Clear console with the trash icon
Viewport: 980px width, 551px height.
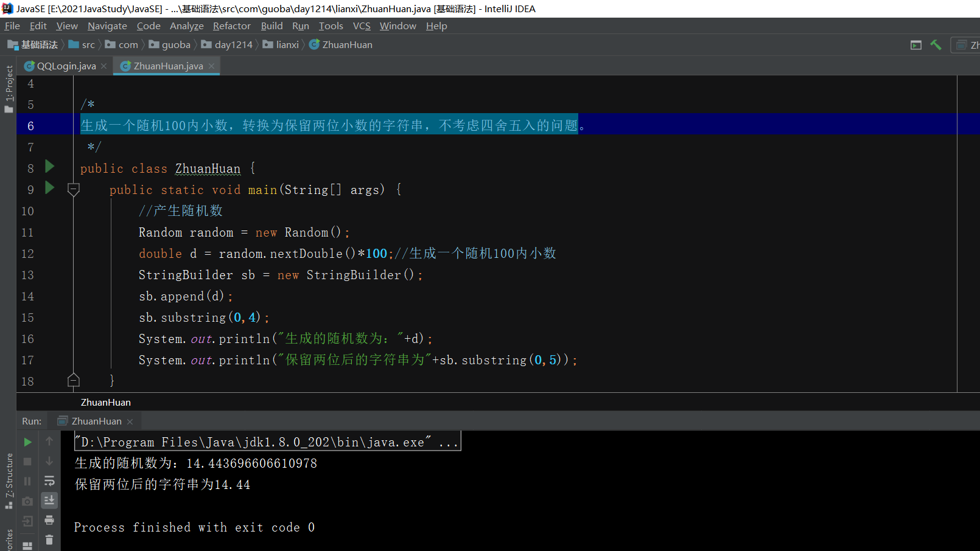(49, 539)
